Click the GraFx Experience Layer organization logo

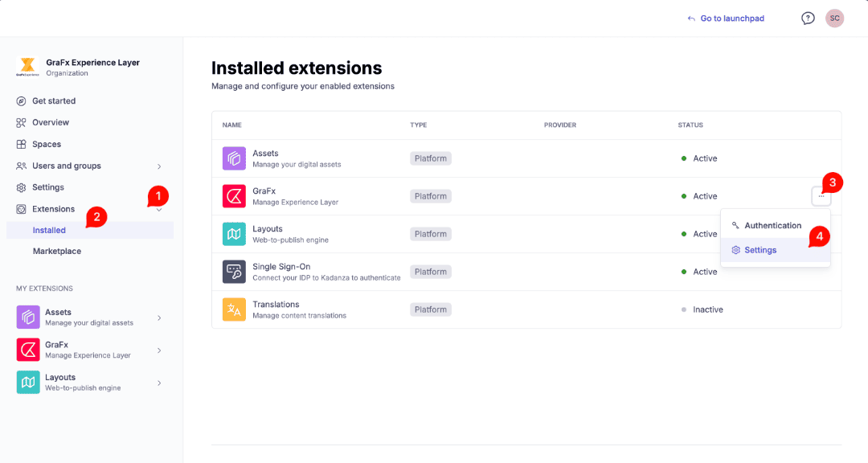click(x=27, y=67)
